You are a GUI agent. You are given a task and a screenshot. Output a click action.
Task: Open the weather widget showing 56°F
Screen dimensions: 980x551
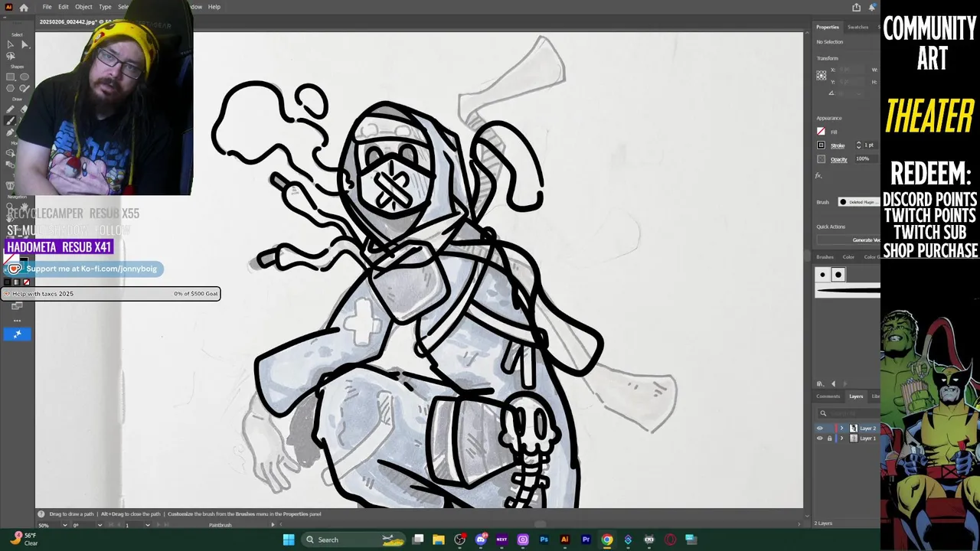pos(23,539)
